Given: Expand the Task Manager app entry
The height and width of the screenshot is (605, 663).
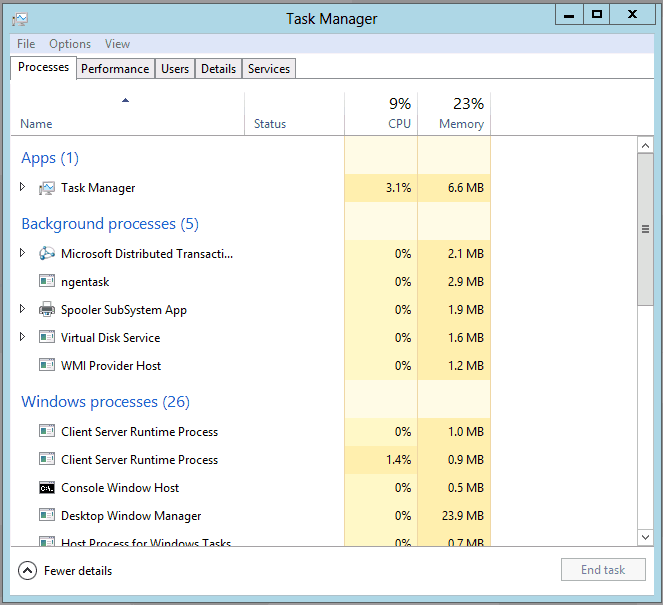Looking at the screenshot, I should [x=23, y=187].
